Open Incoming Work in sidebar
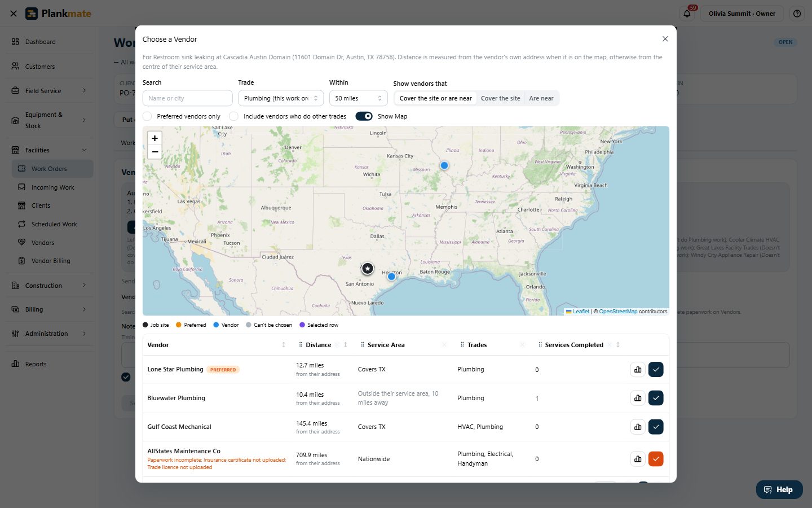 tap(52, 187)
